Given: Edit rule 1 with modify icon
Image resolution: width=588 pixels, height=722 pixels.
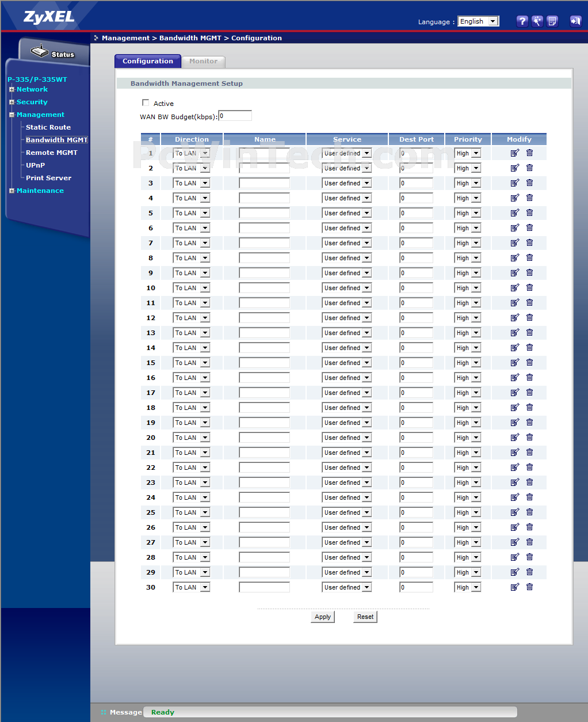Looking at the screenshot, I should pos(515,153).
